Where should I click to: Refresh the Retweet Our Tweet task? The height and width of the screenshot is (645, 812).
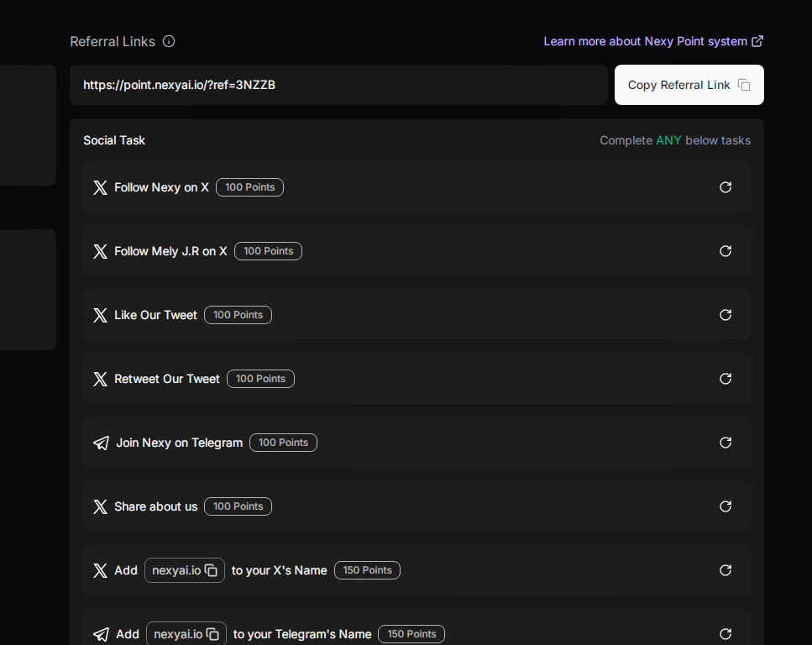pos(726,379)
